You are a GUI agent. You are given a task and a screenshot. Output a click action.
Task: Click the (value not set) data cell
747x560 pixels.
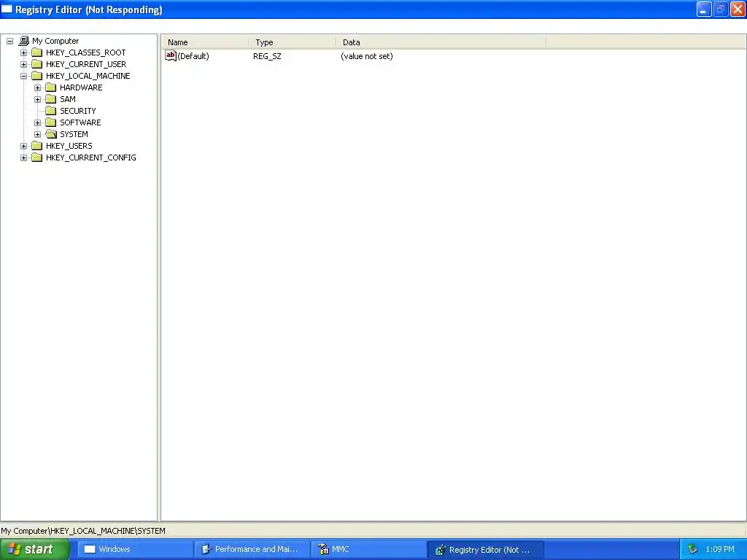click(x=367, y=56)
